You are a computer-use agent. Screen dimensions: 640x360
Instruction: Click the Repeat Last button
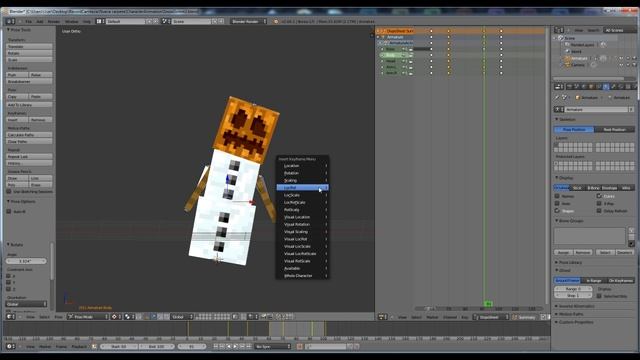point(29,156)
